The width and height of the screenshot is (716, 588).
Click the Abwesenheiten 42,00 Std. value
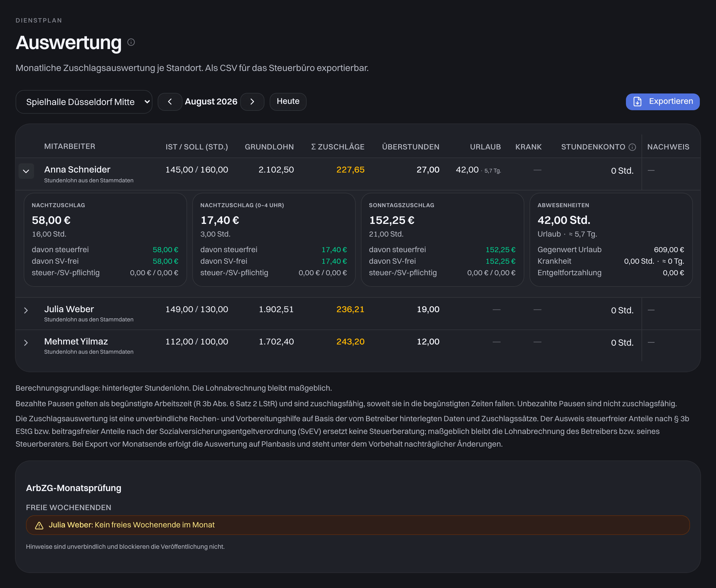(x=564, y=220)
